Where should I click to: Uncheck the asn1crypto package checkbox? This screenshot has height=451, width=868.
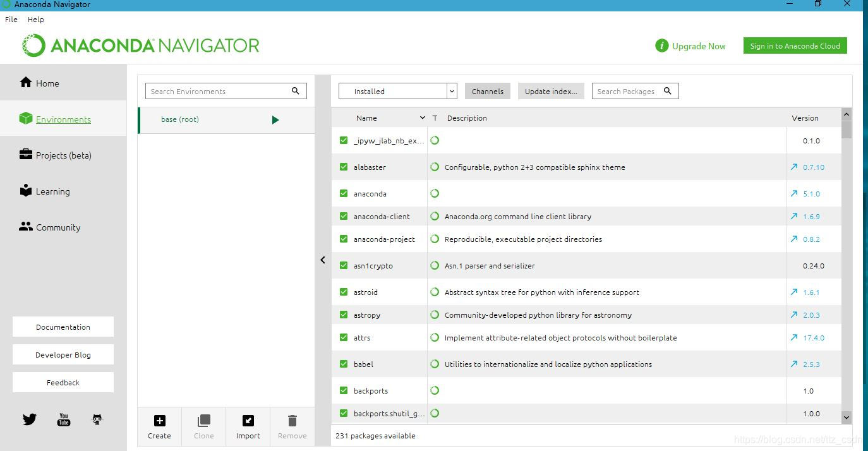point(344,265)
